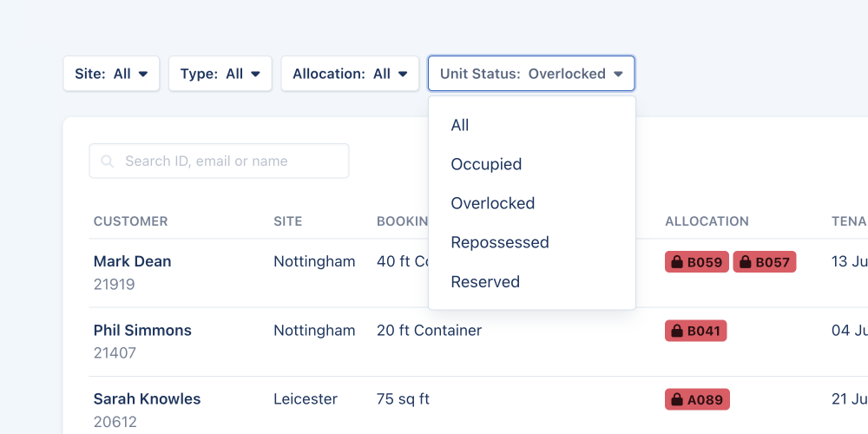
Task: Click the A089 locked unit badge
Action: coord(697,399)
